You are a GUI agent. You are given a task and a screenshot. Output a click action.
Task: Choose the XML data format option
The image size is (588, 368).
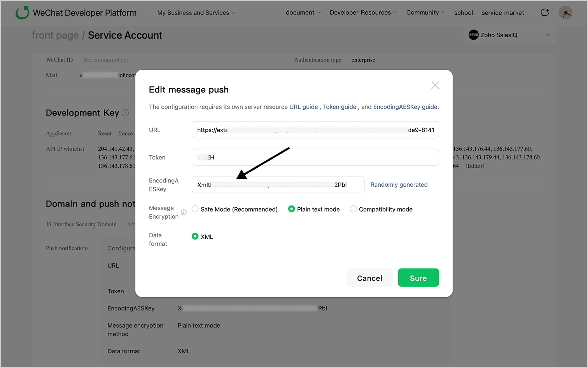pyautogui.click(x=195, y=237)
